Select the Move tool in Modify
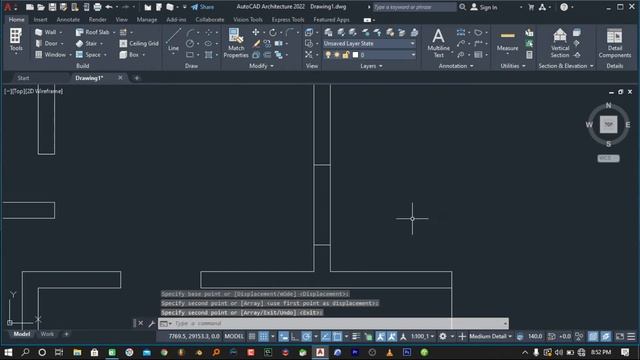640x360 pixels. click(256, 32)
